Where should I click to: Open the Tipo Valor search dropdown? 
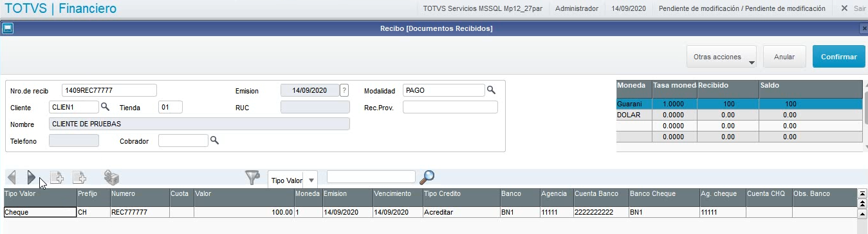point(312,180)
